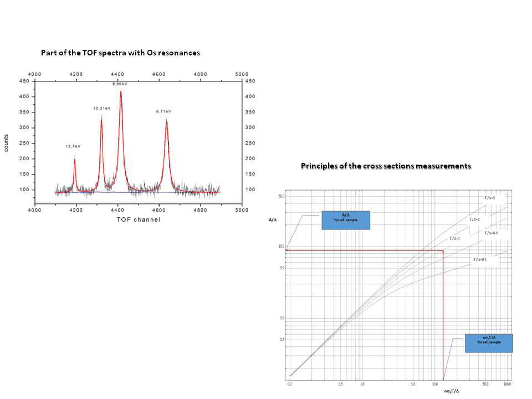Select the 'Principles of the cross sections measurements' heading
532x399 pixels.
[x=386, y=166]
